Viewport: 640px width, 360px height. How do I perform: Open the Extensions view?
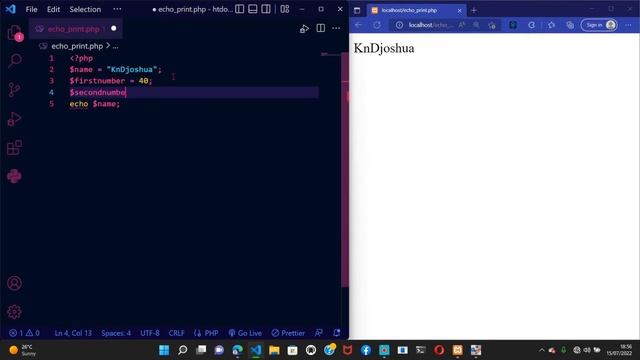[14, 148]
